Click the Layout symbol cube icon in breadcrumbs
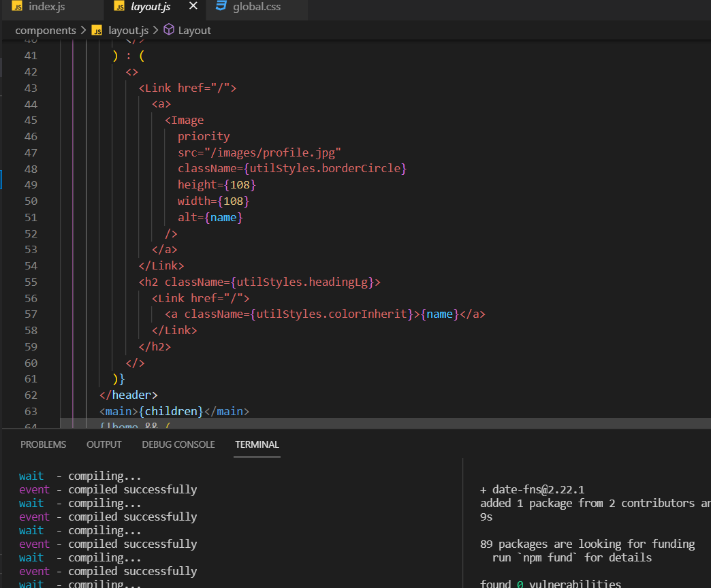The image size is (711, 588). point(169,30)
